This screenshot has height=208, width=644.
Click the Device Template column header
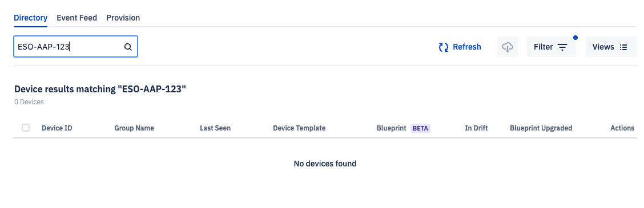(299, 128)
